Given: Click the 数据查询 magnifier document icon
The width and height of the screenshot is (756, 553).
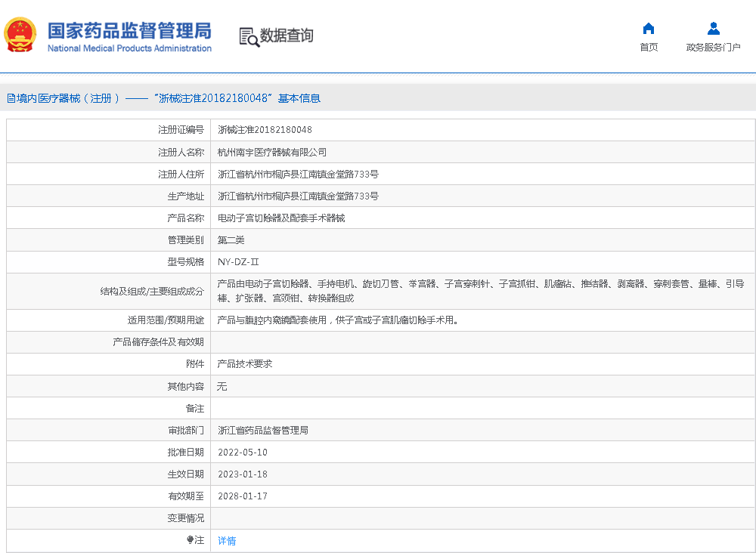Looking at the screenshot, I should point(249,36).
